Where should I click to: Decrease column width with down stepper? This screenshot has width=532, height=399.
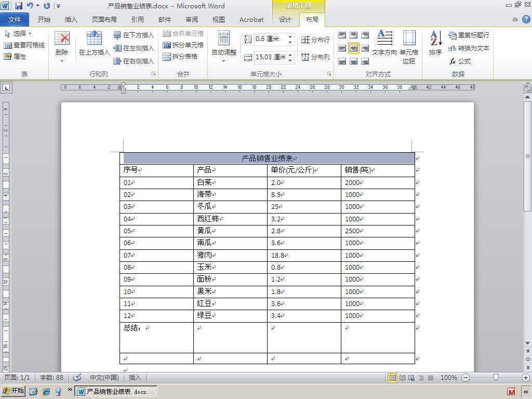[x=290, y=59]
